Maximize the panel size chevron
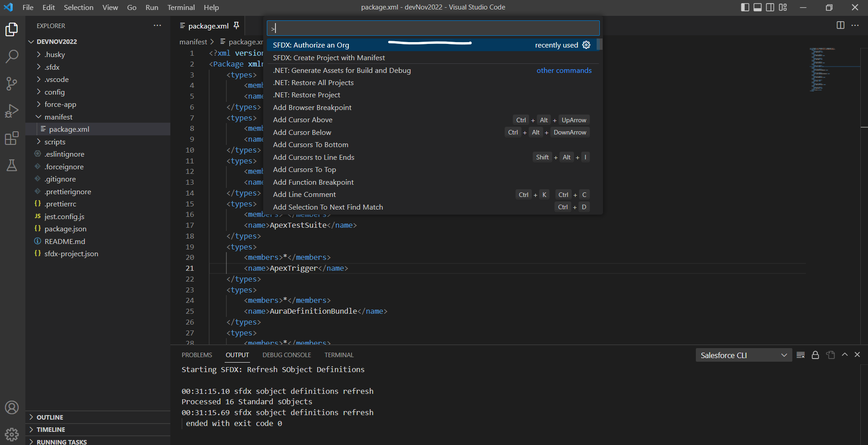The width and height of the screenshot is (868, 445). (844, 354)
